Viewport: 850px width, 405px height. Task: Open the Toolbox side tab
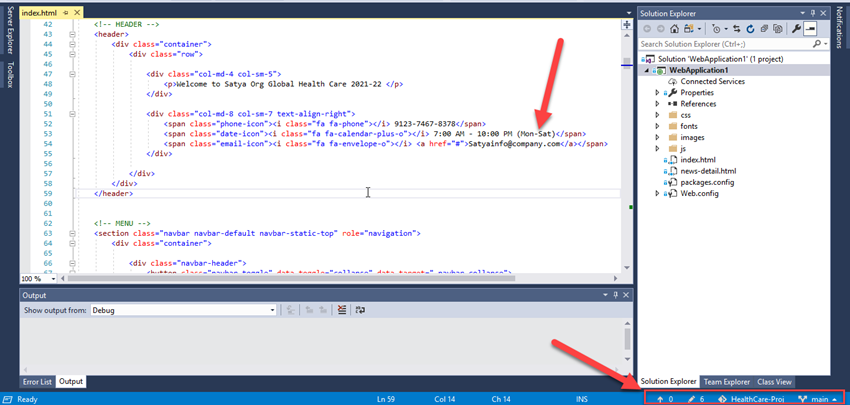10,74
